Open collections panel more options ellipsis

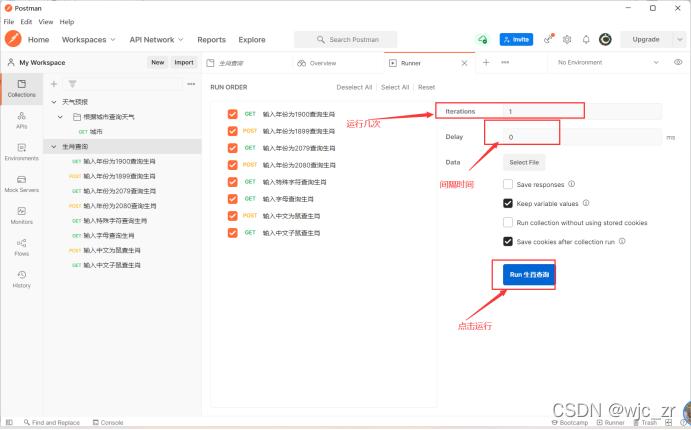click(191, 84)
